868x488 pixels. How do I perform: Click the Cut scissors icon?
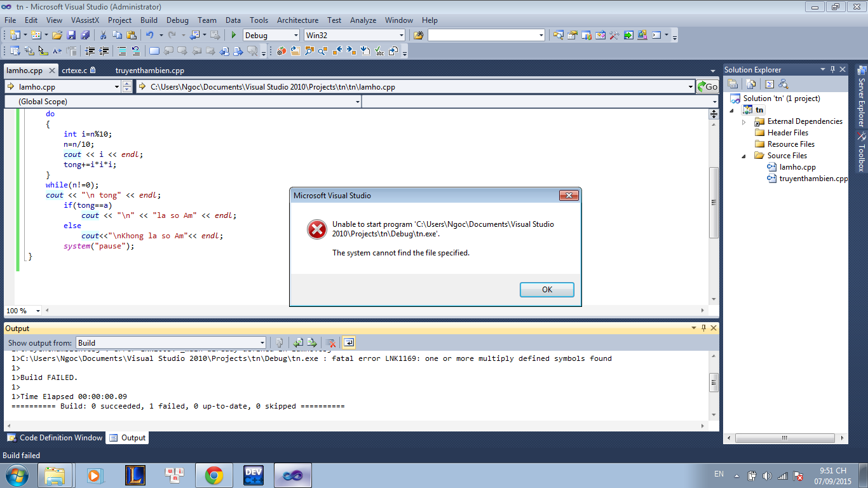103,36
